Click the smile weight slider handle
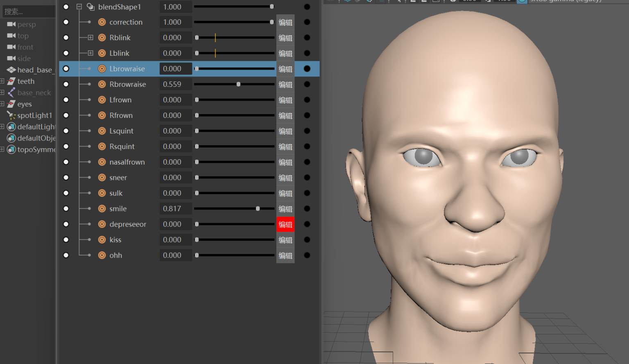Screen dimensions: 629x364 tap(258, 209)
